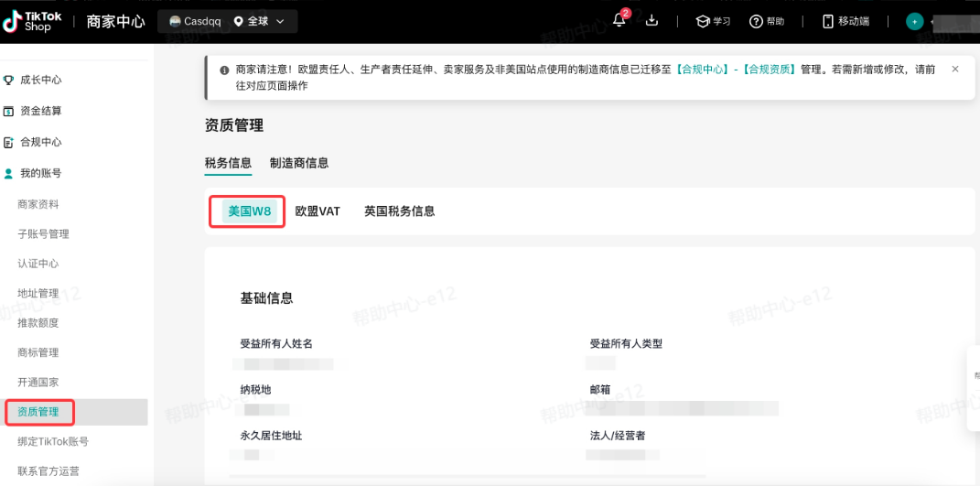
Task: Click the Casdqq shop avatar
Action: point(175,21)
